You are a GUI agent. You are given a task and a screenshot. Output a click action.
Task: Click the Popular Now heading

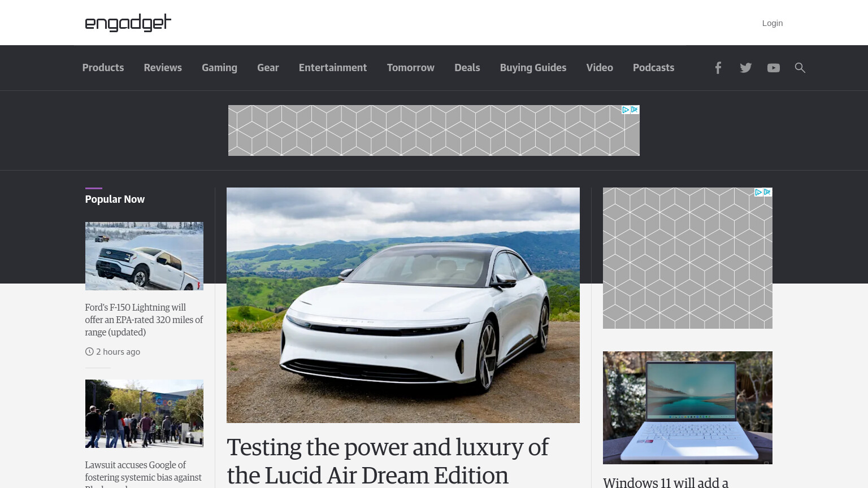click(x=115, y=199)
